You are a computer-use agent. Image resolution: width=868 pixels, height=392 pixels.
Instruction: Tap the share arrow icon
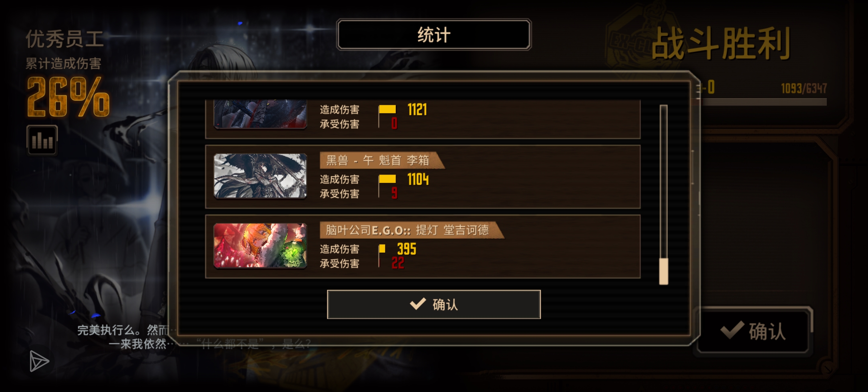point(39,361)
